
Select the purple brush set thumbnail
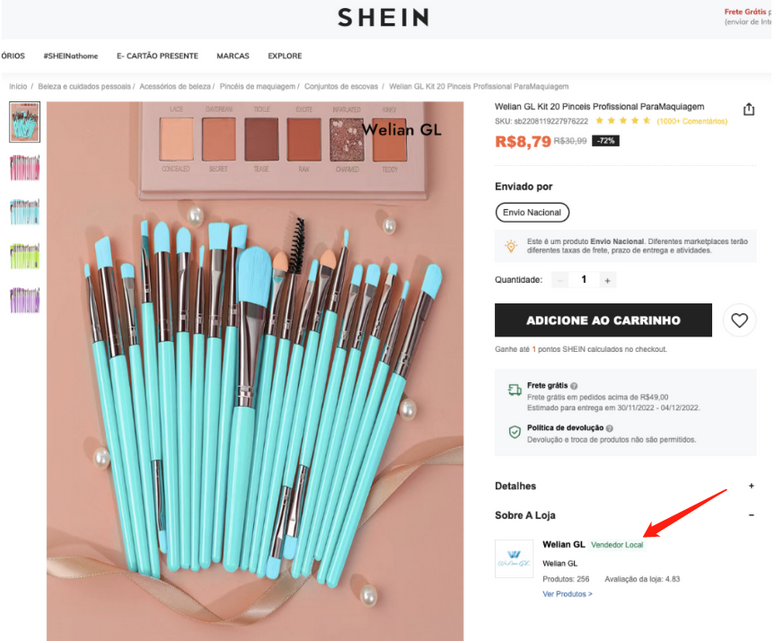pyautogui.click(x=24, y=300)
